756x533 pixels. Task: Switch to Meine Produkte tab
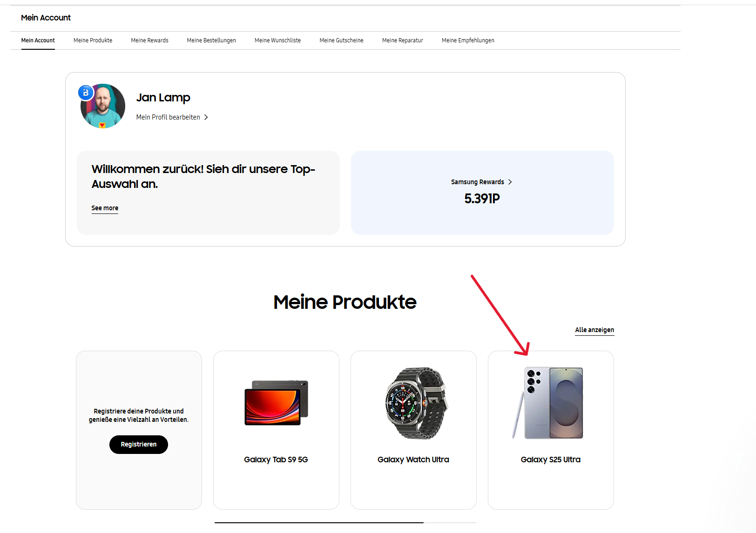tap(93, 40)
